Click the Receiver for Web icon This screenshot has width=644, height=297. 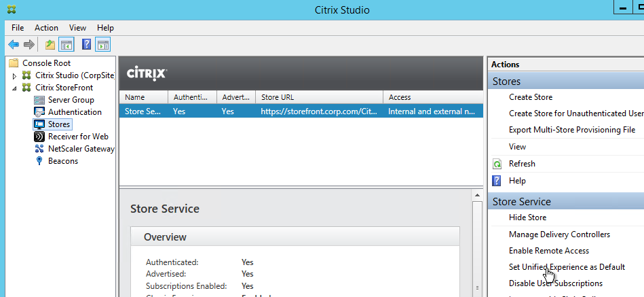(x=39, y=137)
